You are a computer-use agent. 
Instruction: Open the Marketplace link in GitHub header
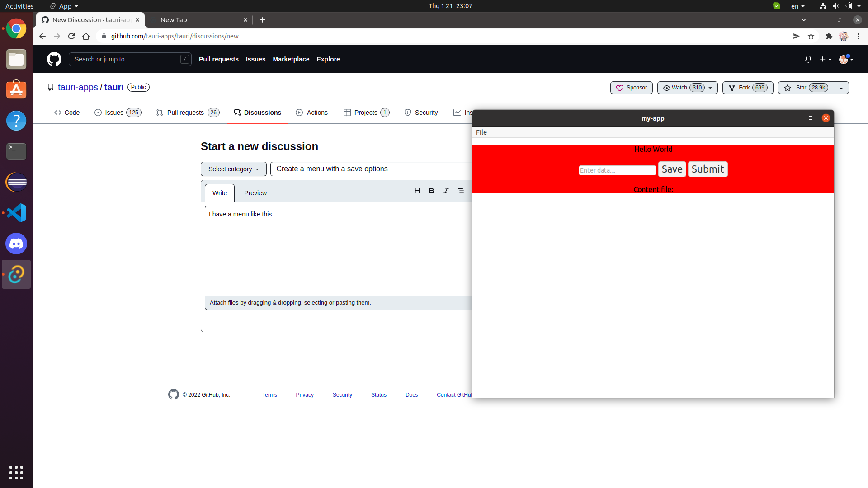pyautogui.click(x=291, y=59)
